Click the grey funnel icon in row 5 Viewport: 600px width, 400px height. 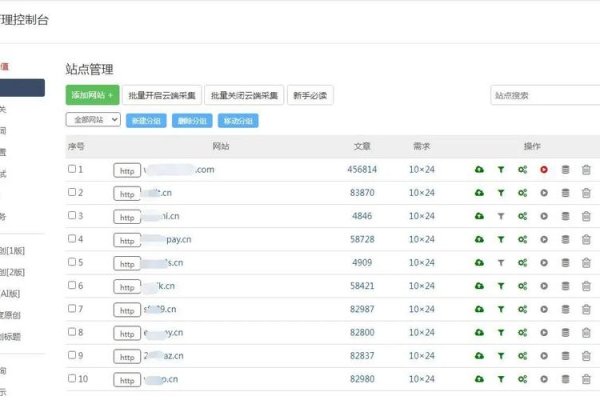pyautogui.click(x=501, y=263)
